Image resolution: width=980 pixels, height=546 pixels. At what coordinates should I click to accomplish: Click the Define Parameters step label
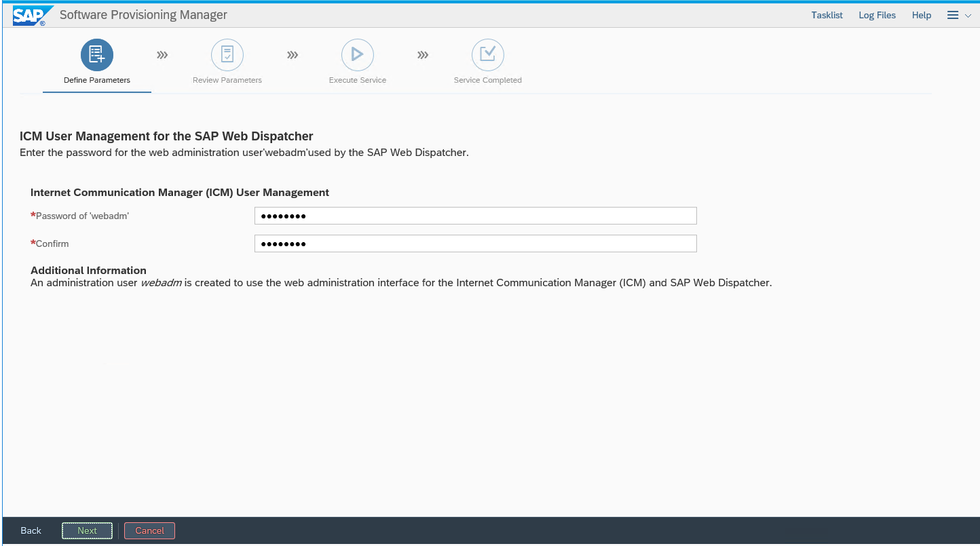click(x=97, y=80)
